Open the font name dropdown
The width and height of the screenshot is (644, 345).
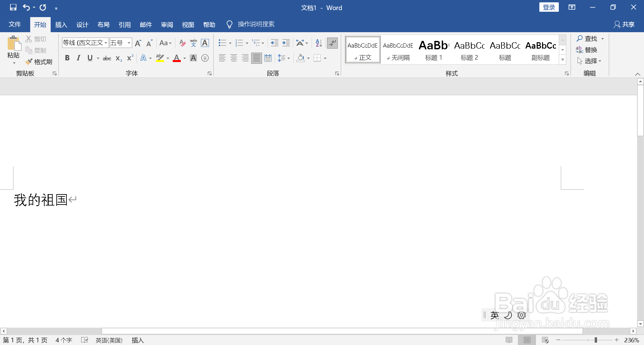(106, 43)
